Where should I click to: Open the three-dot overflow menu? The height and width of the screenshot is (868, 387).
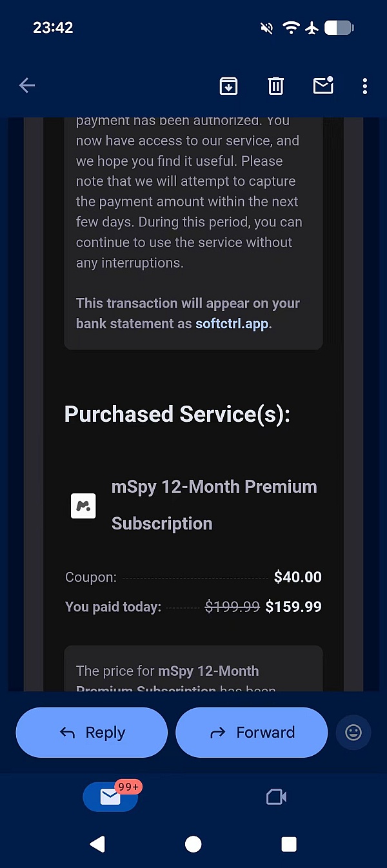pyautogui.click(x=365, y=85)
